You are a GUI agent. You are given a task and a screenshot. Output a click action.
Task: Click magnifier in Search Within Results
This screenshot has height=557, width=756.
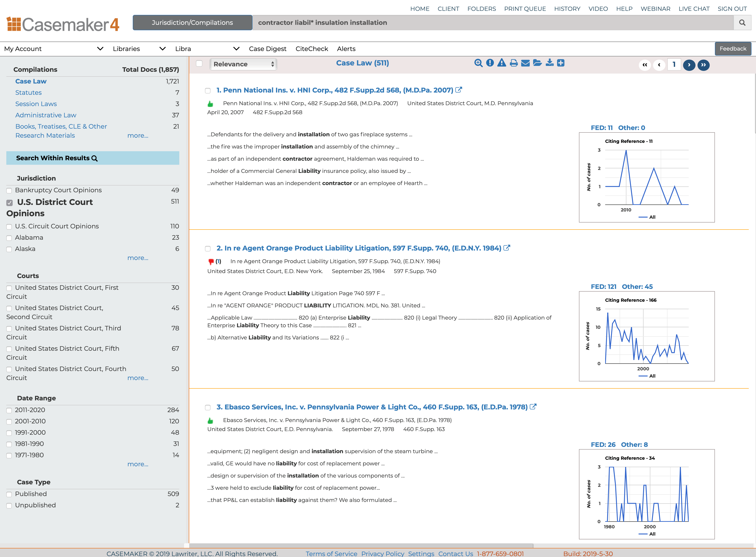94,158
